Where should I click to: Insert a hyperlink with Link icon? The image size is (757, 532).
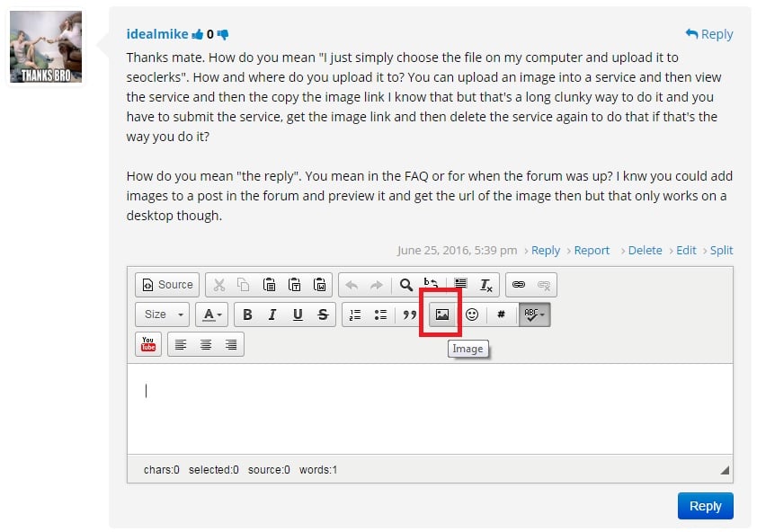point(519,285)
